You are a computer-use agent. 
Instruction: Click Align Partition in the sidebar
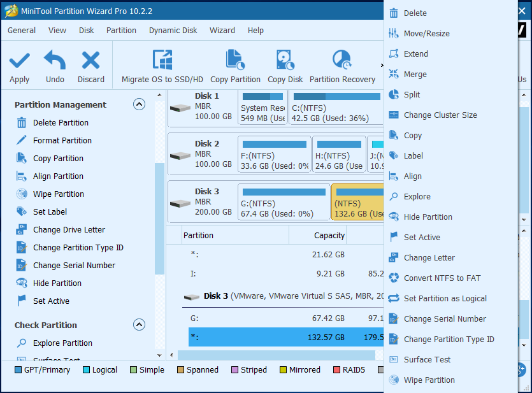click(x=58, y=176)
